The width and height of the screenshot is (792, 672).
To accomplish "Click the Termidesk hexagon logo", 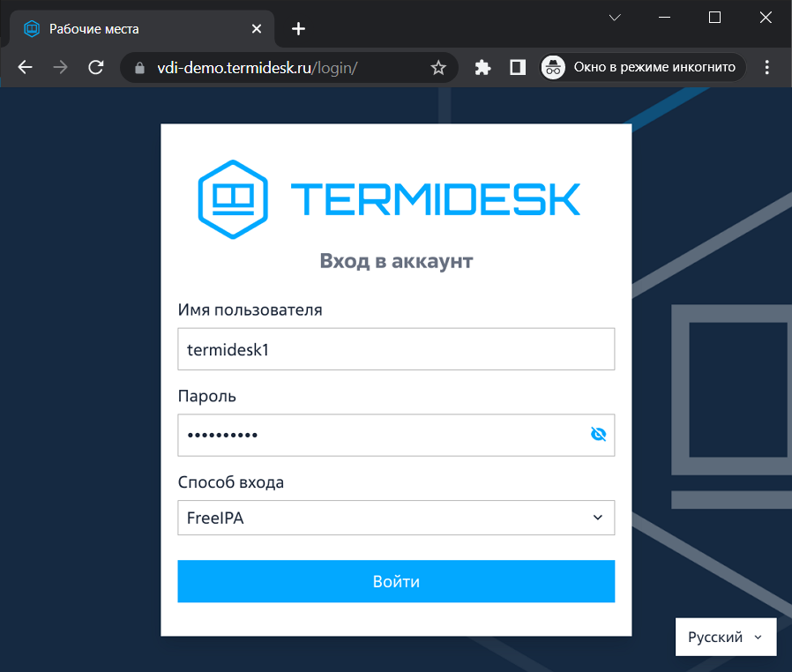I will 233,199.
